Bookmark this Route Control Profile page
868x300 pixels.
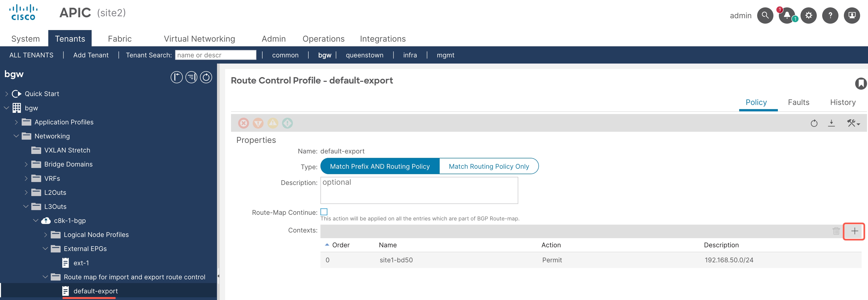861,83
